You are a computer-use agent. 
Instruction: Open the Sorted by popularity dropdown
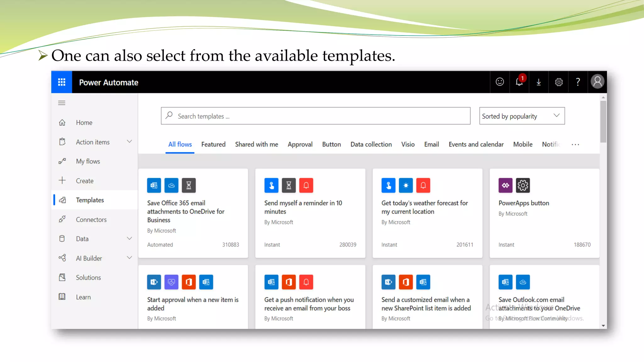[x=522, y=116]
